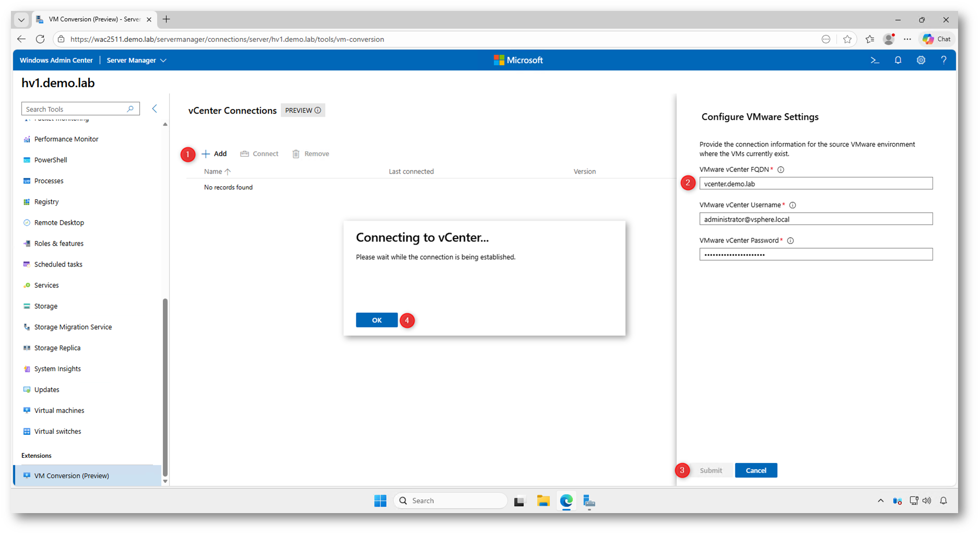Select Virtual machines in tools list
The image size is (980, 535).
click(59, 411)
